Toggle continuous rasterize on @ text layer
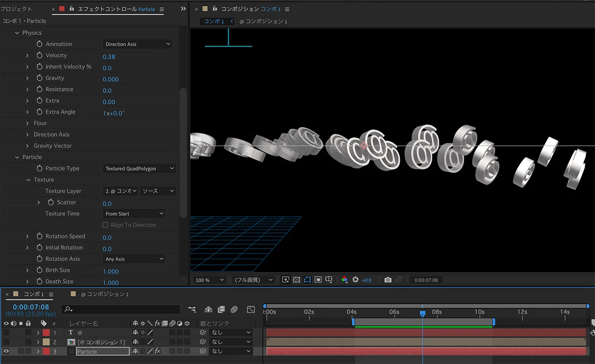This screenshot has width=595, height=364. [x=143, y=333]
